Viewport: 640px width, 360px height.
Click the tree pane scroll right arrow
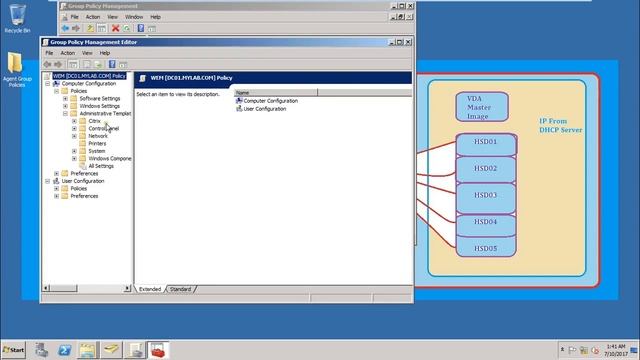pyautogui.click(x=127, y=288)
